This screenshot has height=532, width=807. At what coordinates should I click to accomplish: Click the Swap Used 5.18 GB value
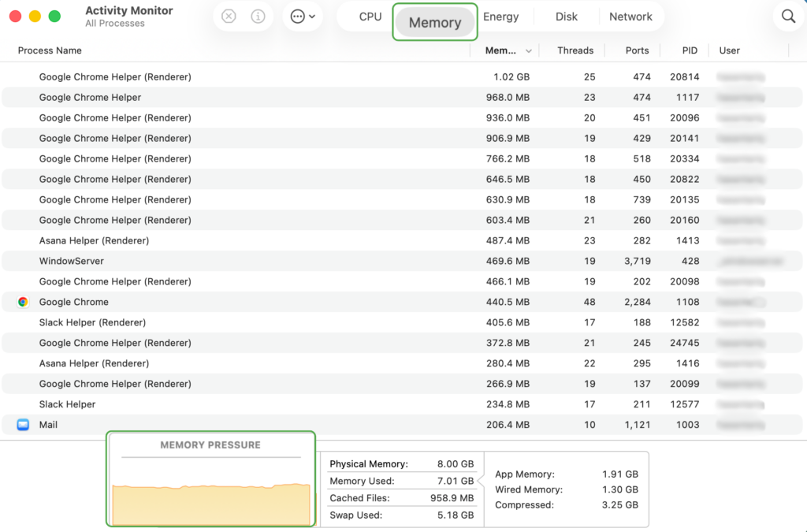coord(455,515)
